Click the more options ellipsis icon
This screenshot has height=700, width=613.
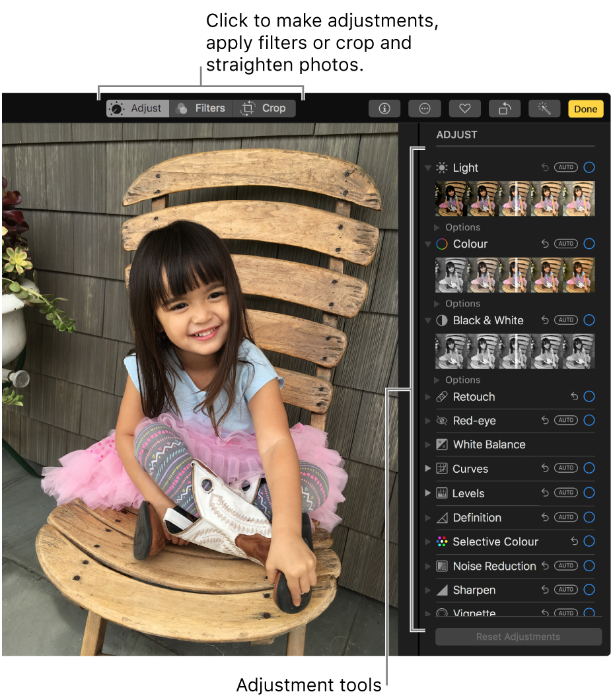(x=424, y=108)
